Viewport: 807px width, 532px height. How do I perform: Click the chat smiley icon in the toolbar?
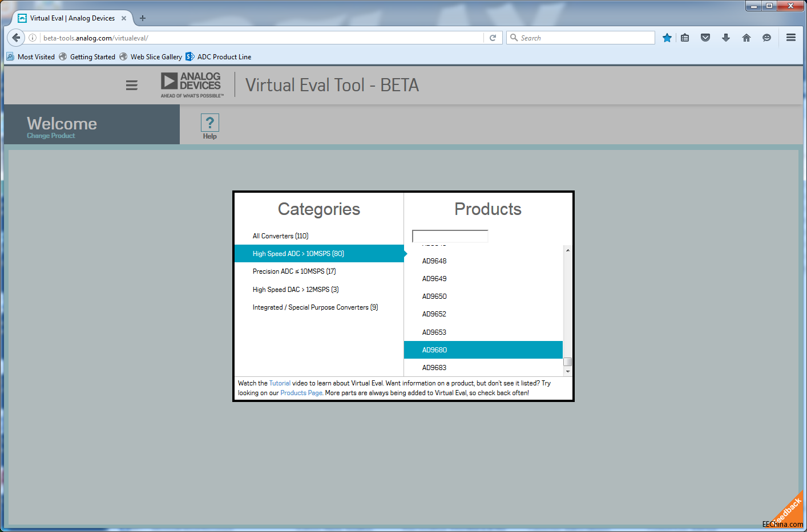click(x=767, y=38)
